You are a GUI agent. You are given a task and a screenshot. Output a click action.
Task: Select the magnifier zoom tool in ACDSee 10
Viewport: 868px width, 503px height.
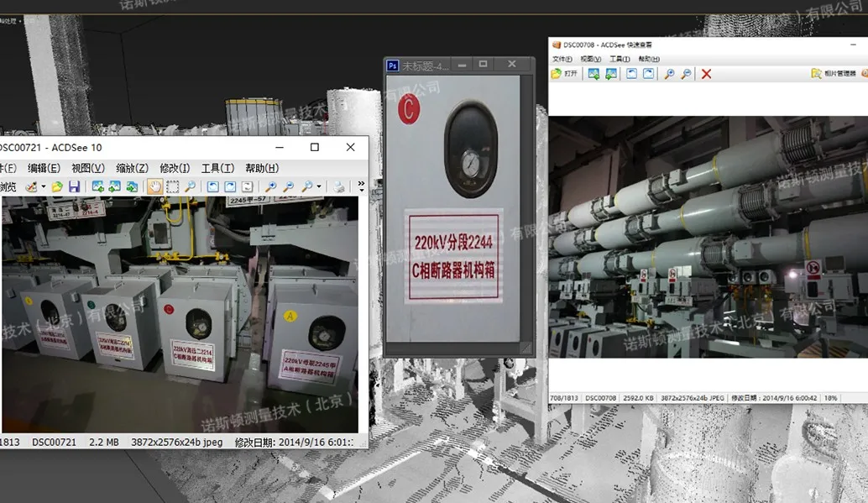point(190,186)
